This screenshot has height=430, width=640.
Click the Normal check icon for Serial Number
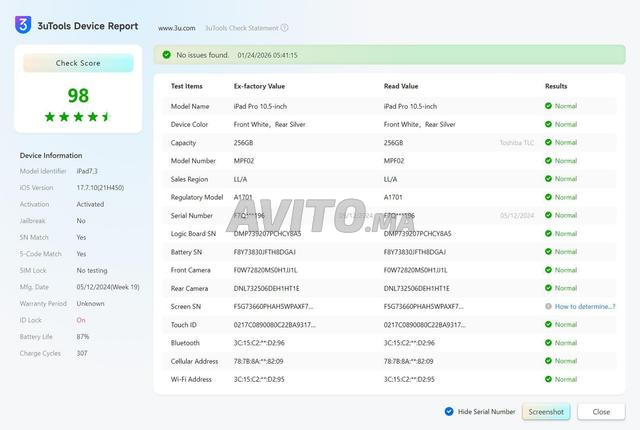(x=548, y=215)
